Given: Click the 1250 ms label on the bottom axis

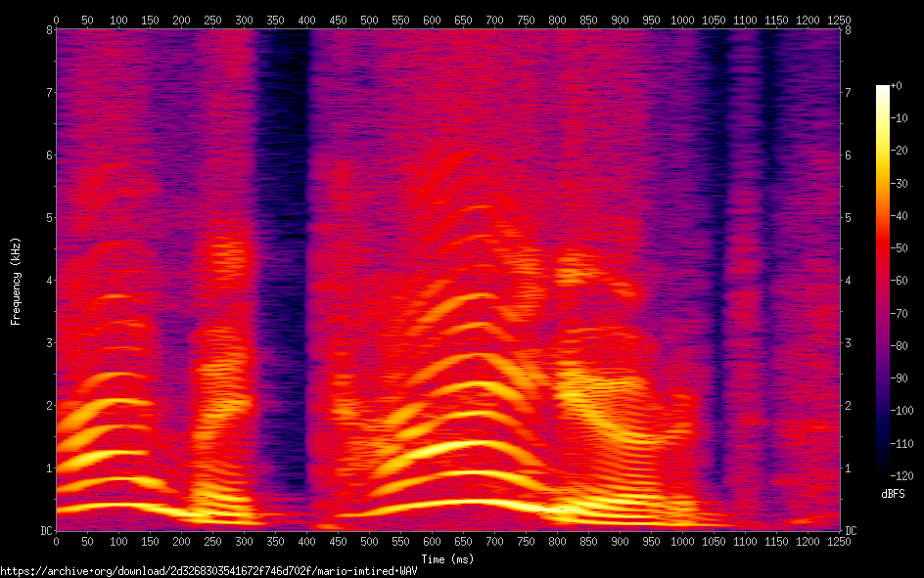Looking at the screenshot, I should [839, 541].
